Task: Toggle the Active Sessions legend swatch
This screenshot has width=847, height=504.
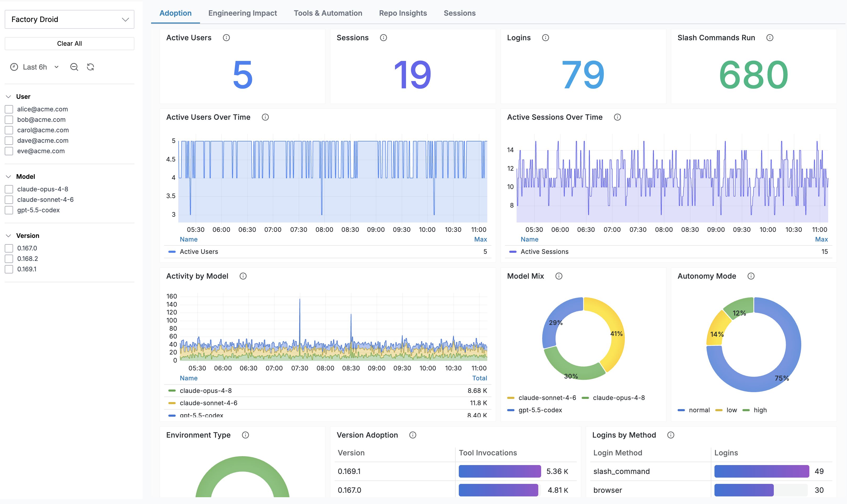Action: tap(513, 252)
